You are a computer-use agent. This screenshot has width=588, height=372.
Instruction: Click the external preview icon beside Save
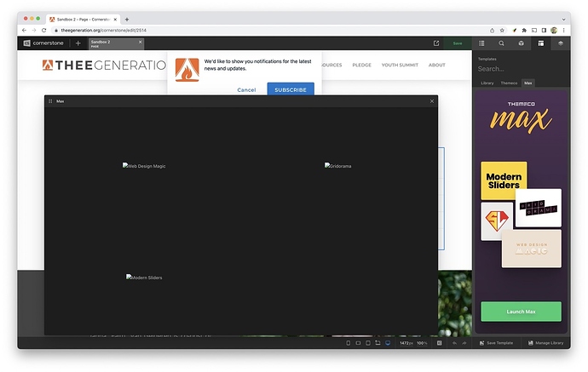click(436, 43)
